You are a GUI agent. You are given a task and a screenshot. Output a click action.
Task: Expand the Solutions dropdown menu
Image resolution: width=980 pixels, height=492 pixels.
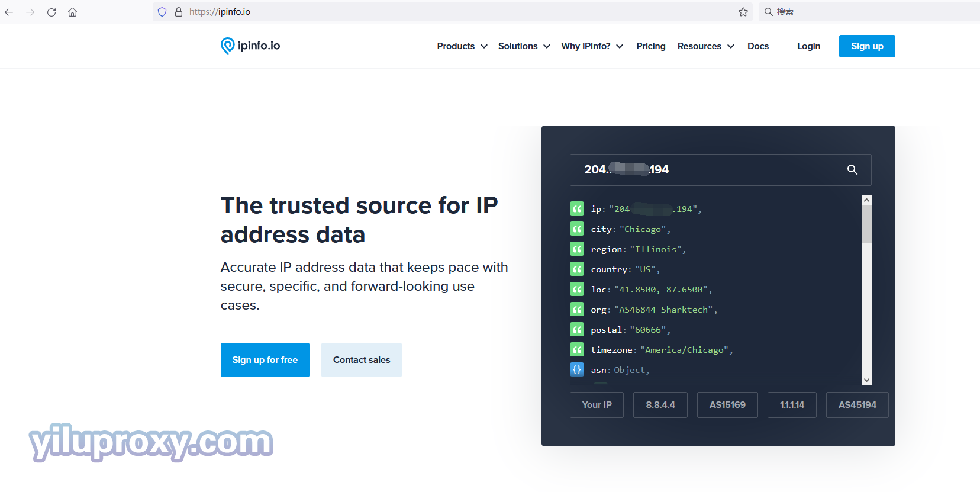[524, 46]
